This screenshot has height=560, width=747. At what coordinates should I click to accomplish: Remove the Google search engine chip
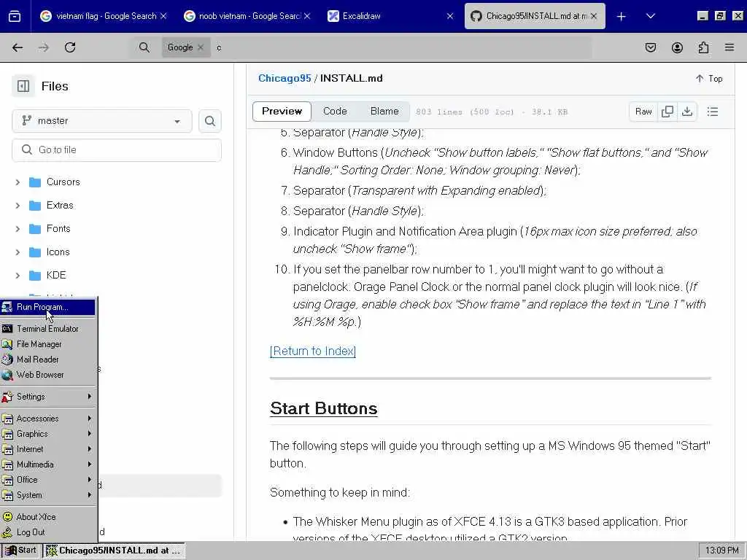click(201, 47)
